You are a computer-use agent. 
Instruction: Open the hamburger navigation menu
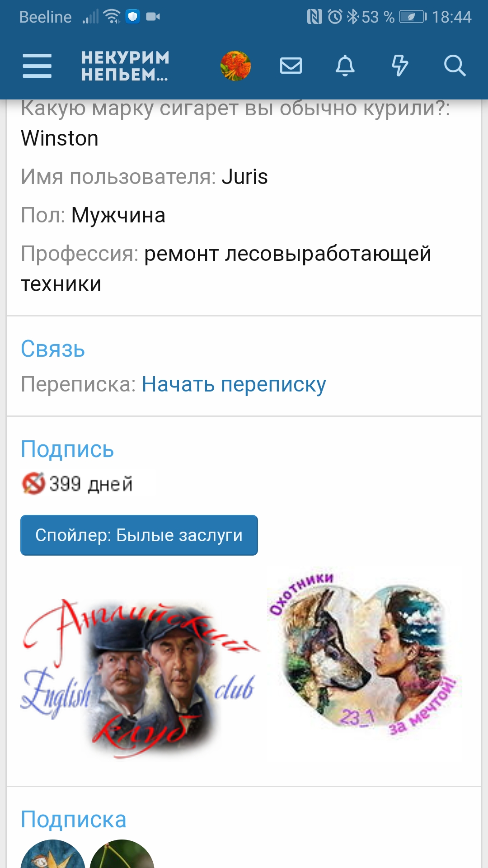tap(37, 66)
